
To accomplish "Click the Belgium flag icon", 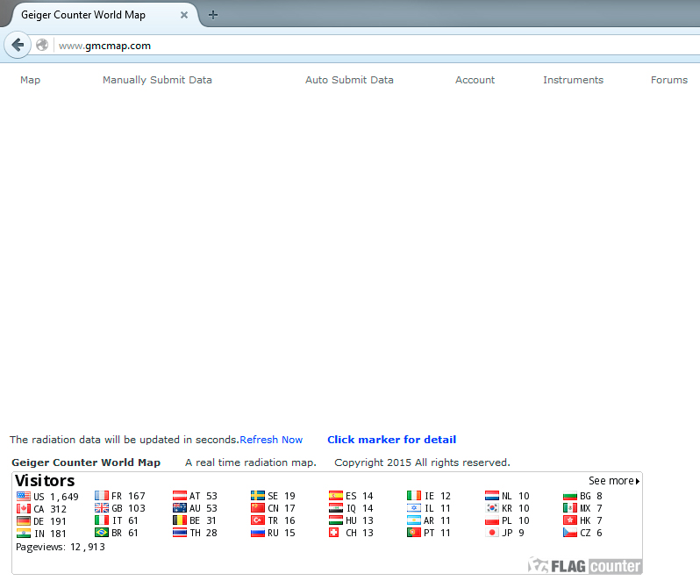I will coord(180,520).
